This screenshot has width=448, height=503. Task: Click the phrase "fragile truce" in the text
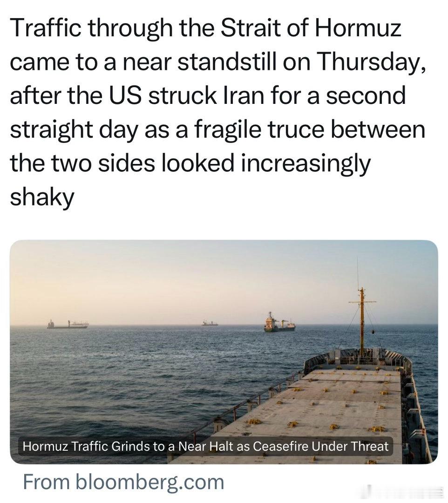pos(258,130)
